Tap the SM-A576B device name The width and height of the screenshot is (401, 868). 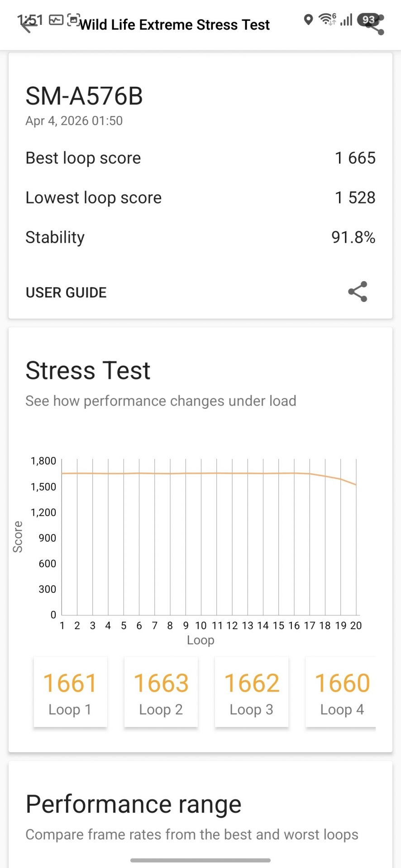[84, 96]
